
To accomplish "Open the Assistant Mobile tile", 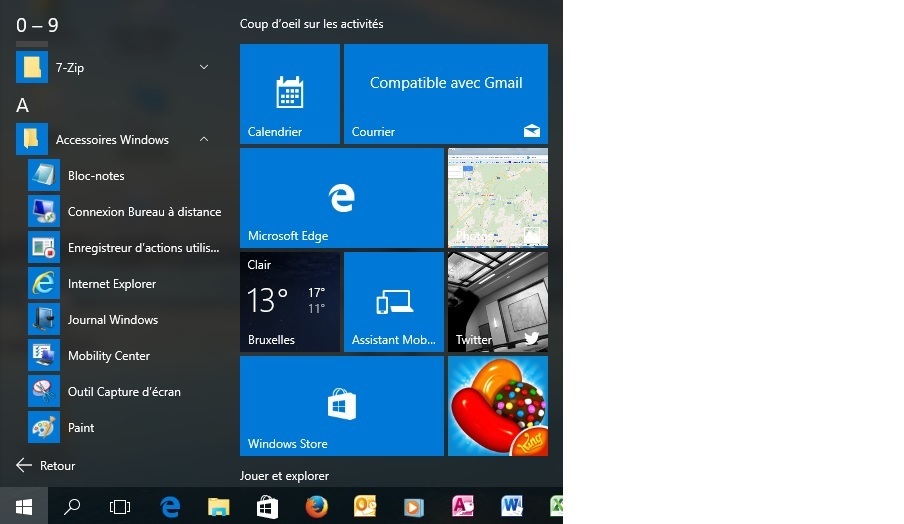I will click(394, 301).
